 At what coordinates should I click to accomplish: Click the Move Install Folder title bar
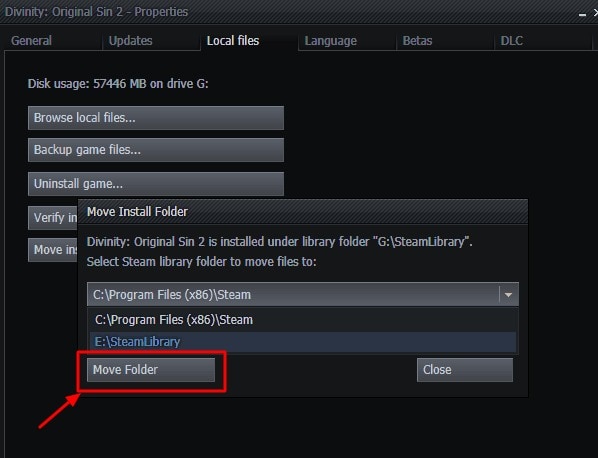303,212
